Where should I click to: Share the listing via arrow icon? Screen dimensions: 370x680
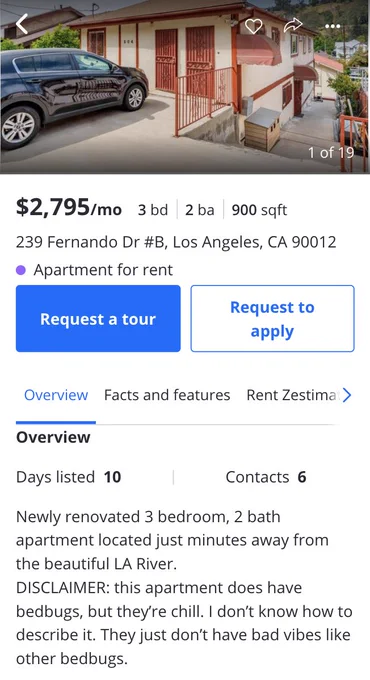pyautogui.click(x=293, y=25)
